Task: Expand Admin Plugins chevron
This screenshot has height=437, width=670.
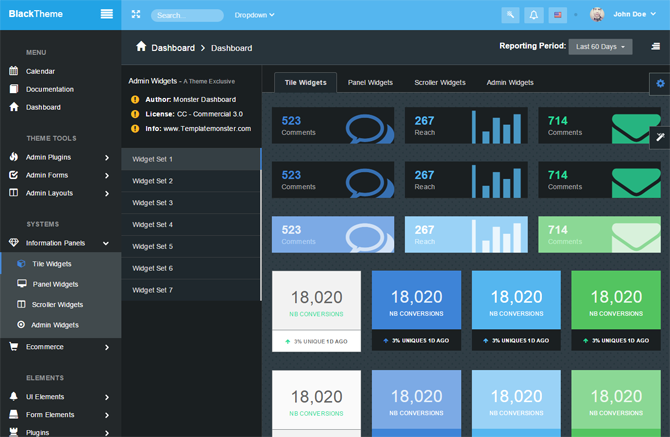Action: tap(107, 158)
